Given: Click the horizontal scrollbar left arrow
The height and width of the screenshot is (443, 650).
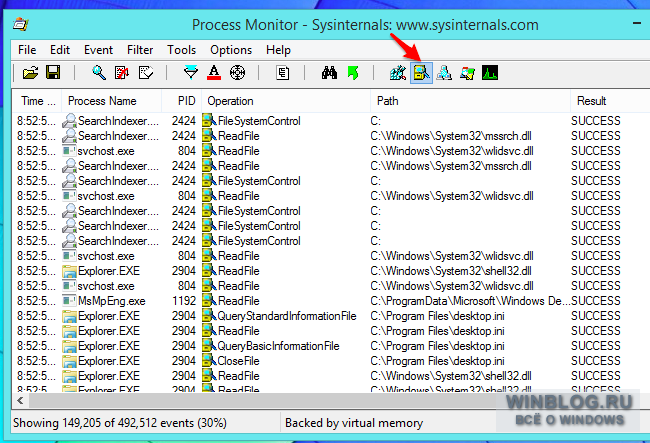Looking at the screenshot, I should click(x=20, y=400).
